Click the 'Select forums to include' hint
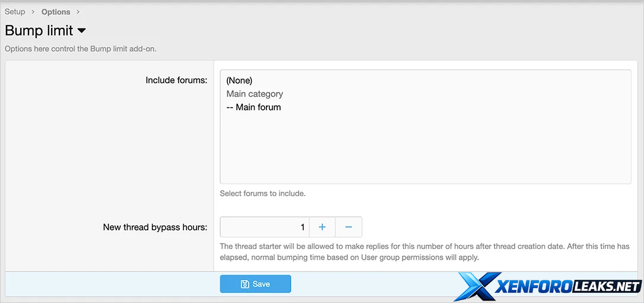 (x=262, y=193)
